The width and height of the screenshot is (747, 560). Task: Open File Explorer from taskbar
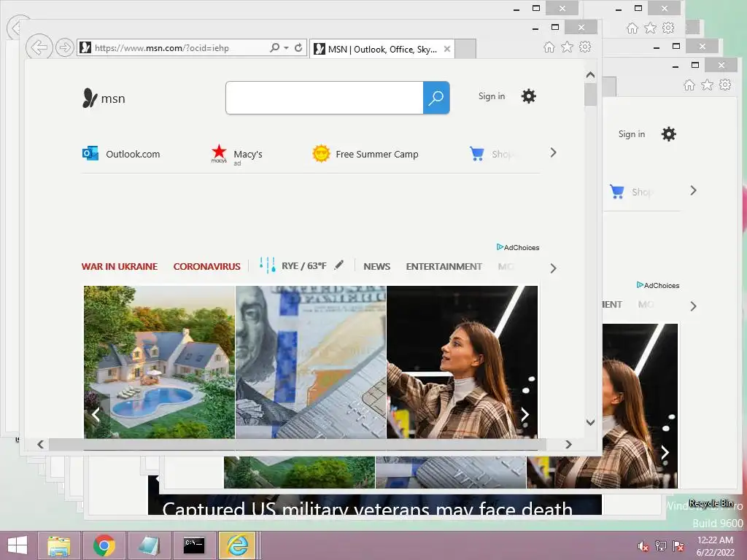click(59, 545)
